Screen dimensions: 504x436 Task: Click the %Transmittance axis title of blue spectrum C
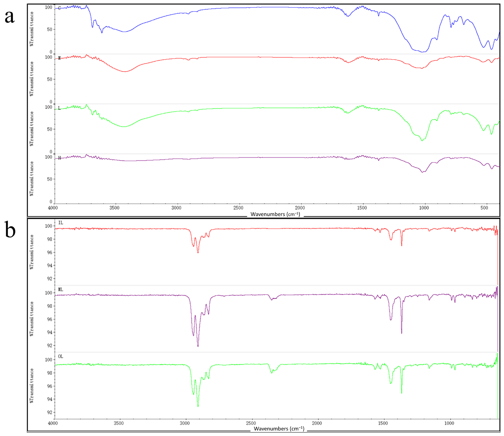(x=32, y=29)
